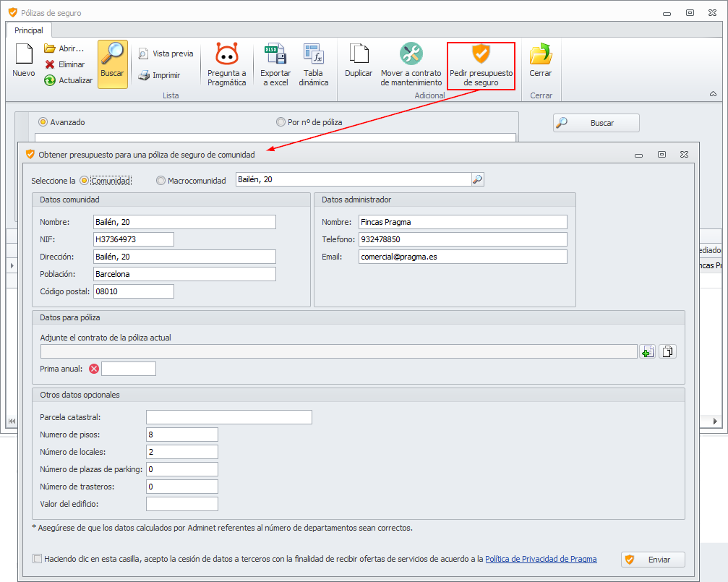The width and height of the screenshot is (728, 582).
Task: Click Eliminar red cross icon
Action: 50,64
